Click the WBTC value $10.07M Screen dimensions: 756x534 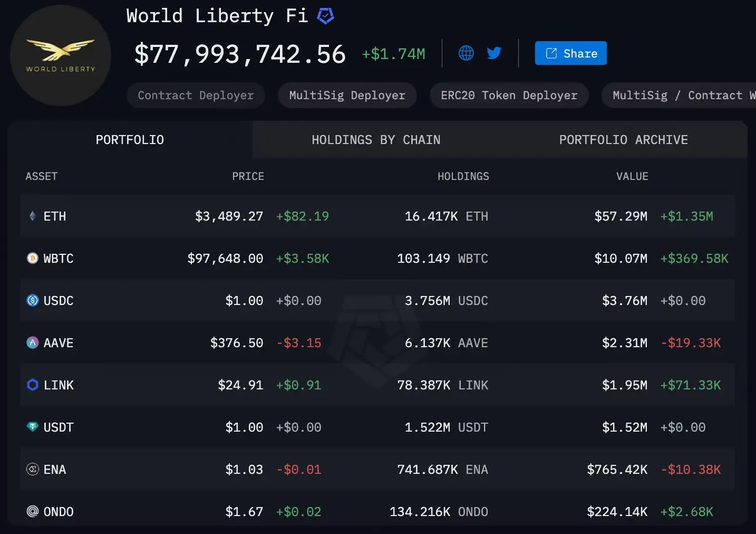[x=621, y=259]
